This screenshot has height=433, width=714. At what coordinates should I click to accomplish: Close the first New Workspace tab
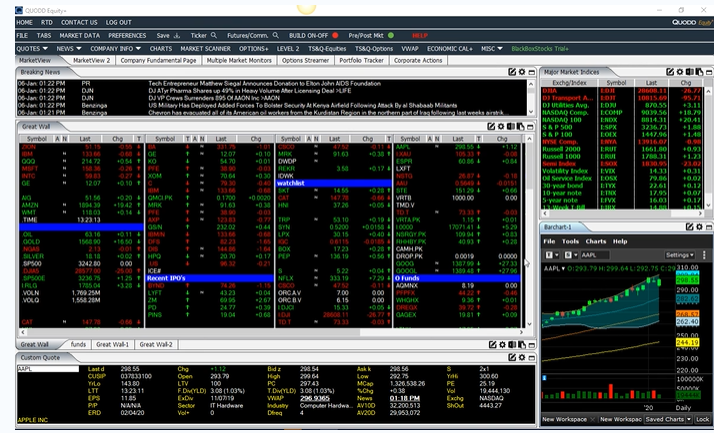(x=592, y=419)
